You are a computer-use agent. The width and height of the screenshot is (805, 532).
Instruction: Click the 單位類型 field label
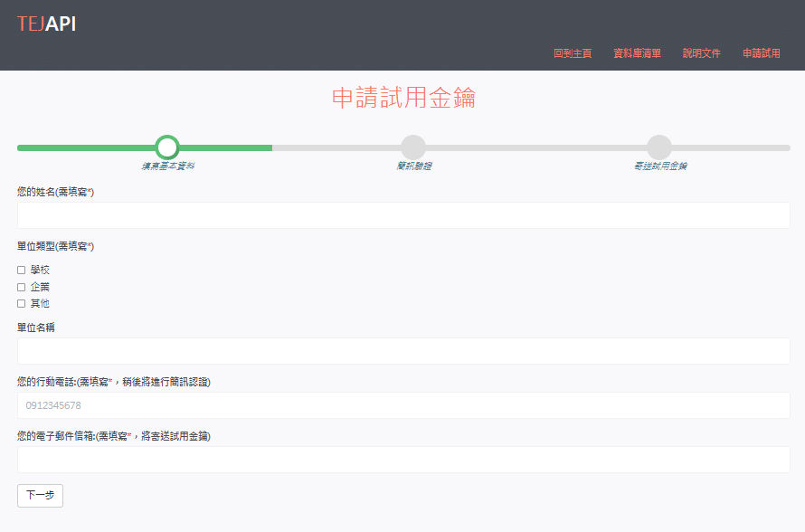pos(55,246)
